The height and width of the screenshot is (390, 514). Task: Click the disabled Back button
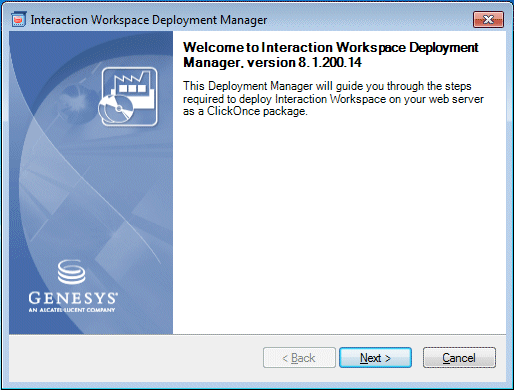pyautogui.click(x=299, y=358)
